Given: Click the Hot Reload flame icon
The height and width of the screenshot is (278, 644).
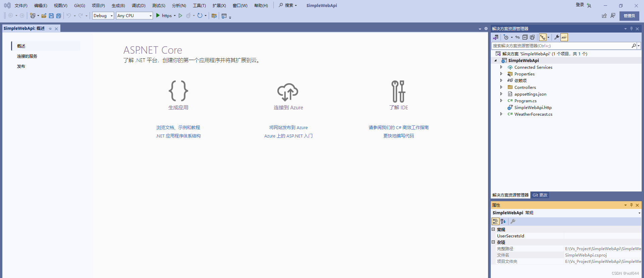Looking at the screenshot, I should pyautogui.click(x=189, y=15).
